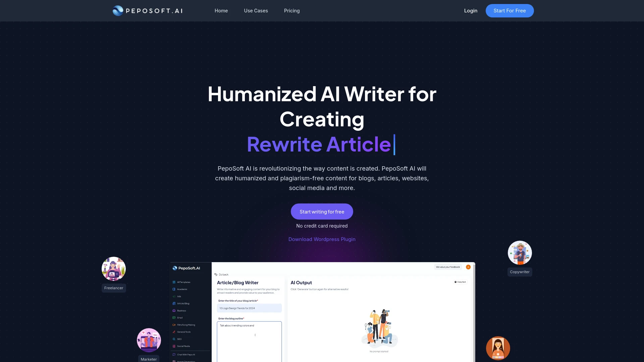Click the Chat With Pepo AI toggle
Screen dimensions: 644x362
point(186,354)
